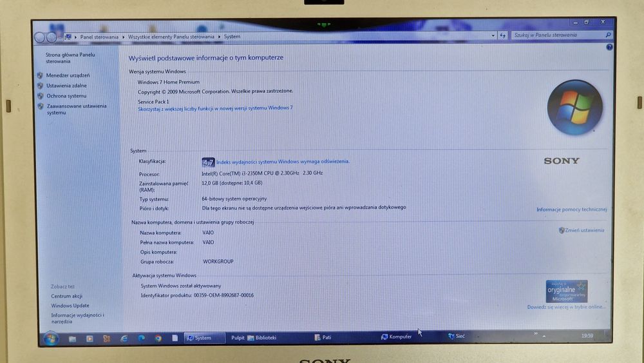Show hidden tray icons arrow
644x363 pixels.
[544, 336]
